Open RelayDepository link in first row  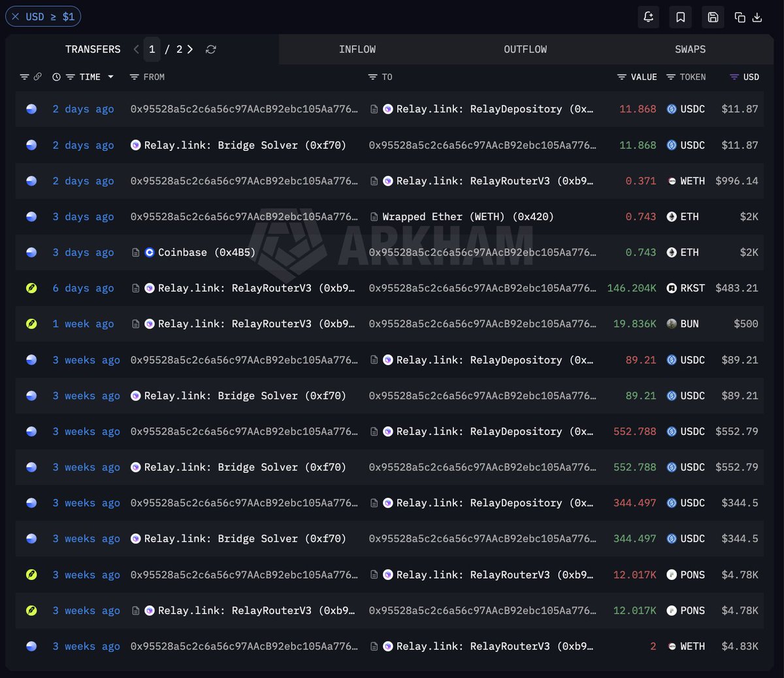click(495, 109)
